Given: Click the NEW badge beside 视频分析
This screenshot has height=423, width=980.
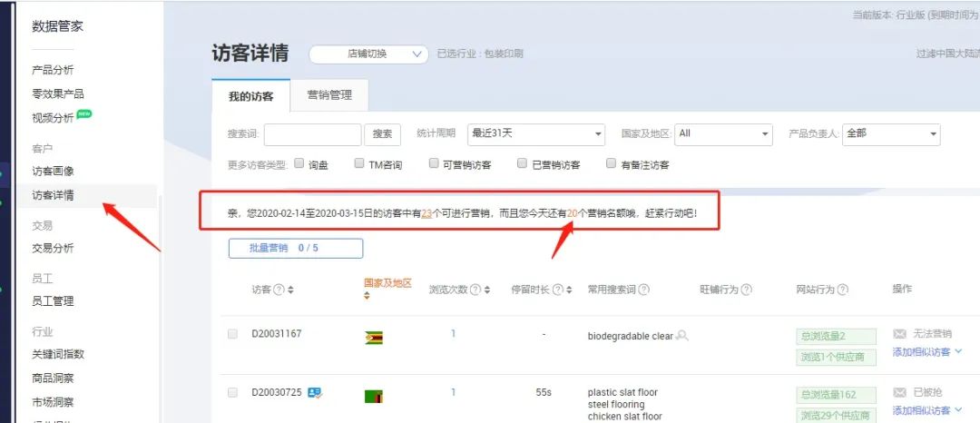Looking at the screenshot, I should tap(84, 114).
